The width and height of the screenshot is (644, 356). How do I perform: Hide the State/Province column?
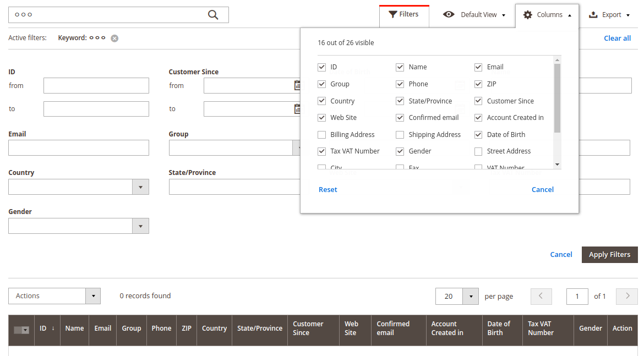(x=400, y=101)
